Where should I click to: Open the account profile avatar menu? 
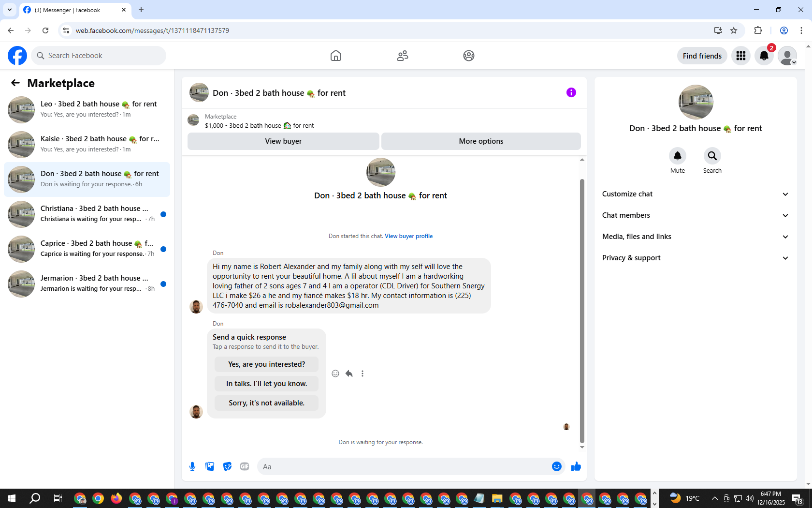point(787,56)
